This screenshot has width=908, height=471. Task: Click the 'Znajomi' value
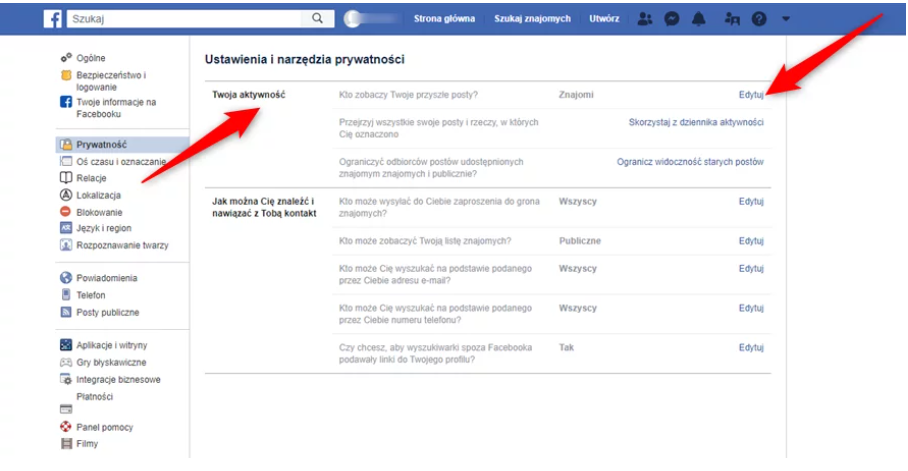tap(576, 95)
